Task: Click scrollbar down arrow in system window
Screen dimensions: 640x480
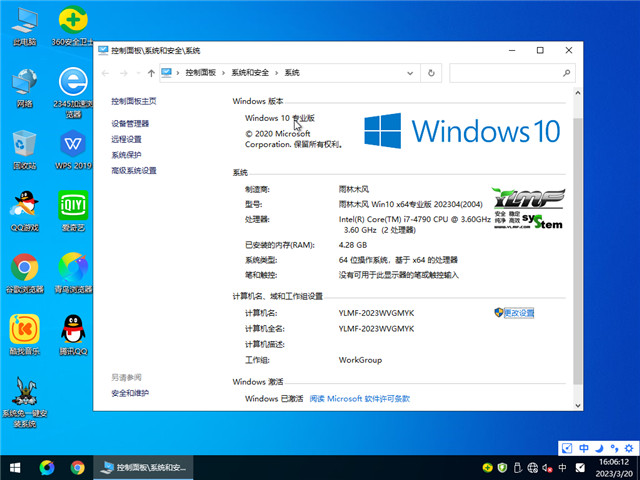Action: pos(578,405)
